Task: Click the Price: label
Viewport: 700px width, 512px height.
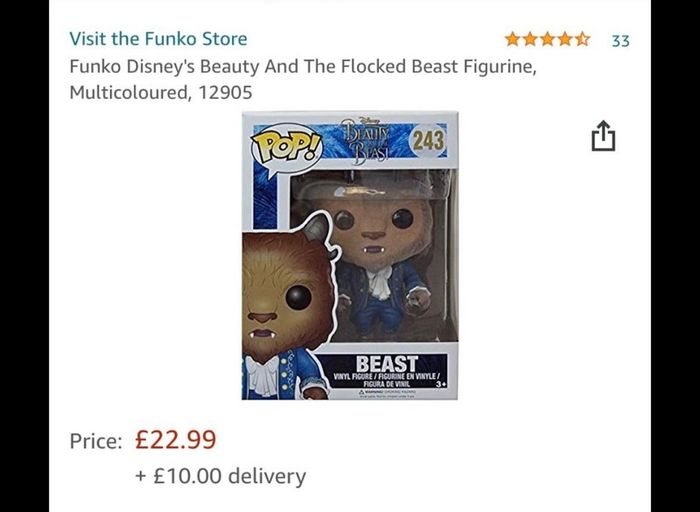Action: point(96,441)
